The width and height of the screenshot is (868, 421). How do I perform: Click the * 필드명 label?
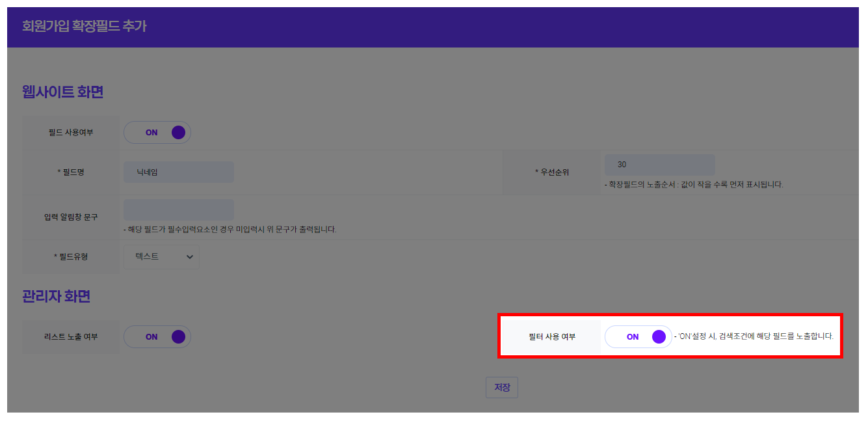(x=71, y=172)
